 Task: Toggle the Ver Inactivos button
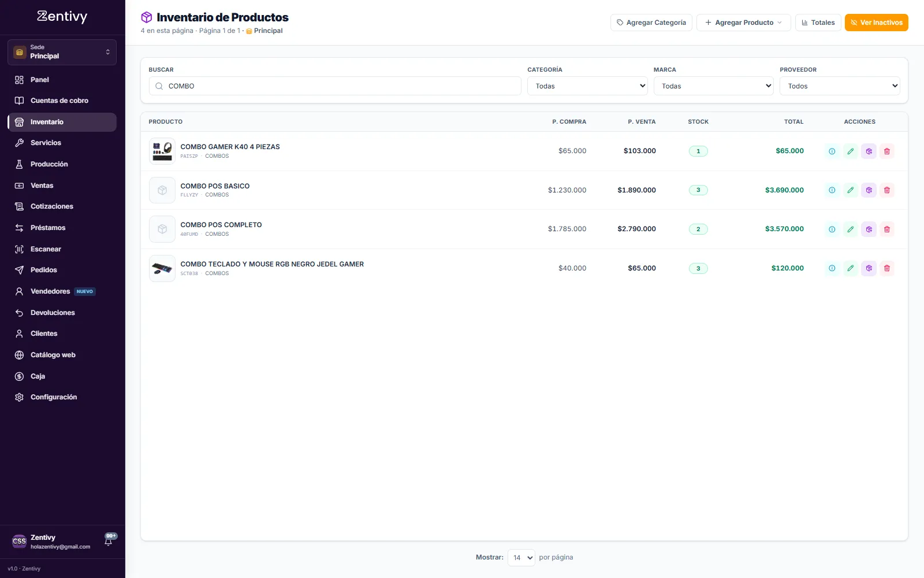(876, 23)
